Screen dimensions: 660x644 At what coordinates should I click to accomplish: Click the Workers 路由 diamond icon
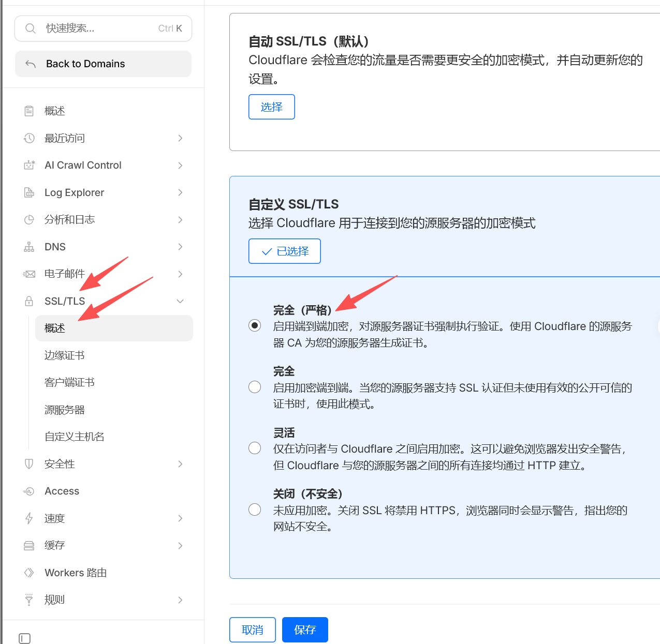tap(29, 573)
